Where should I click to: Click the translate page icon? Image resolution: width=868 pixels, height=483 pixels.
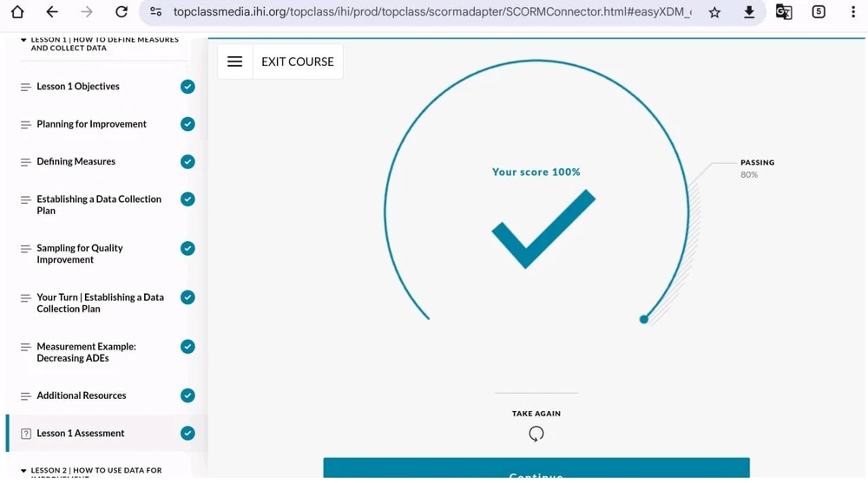pos(784,12)
